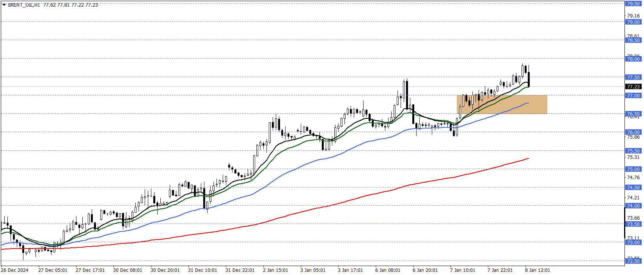Click the 77.00 price level label
The image size is (644, 275).
[x=633, y=95]
